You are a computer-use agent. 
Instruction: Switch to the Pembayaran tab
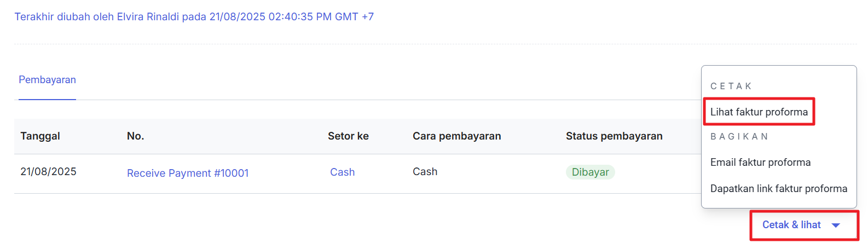47,80
